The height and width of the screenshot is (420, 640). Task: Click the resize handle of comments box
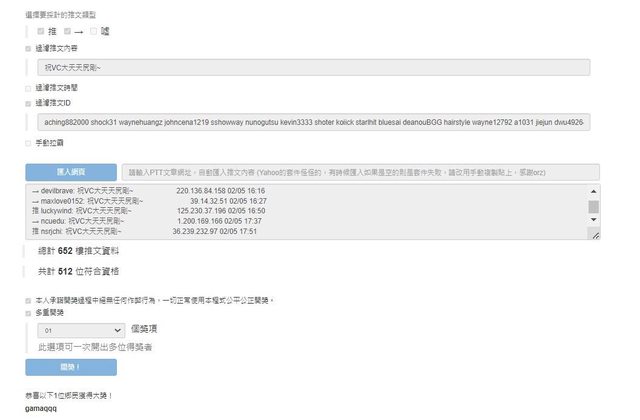pos(596,235)
